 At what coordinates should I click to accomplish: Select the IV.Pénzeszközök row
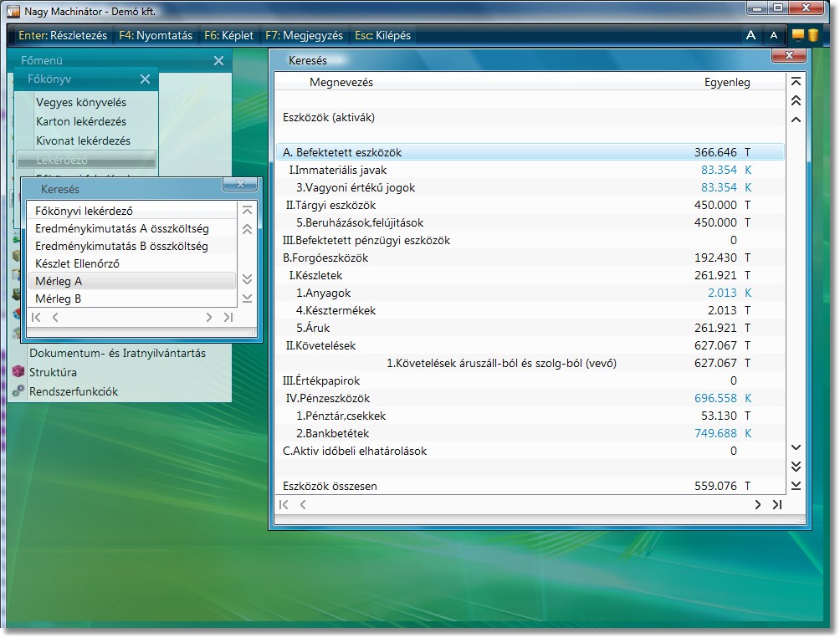[x=327, y=398]
